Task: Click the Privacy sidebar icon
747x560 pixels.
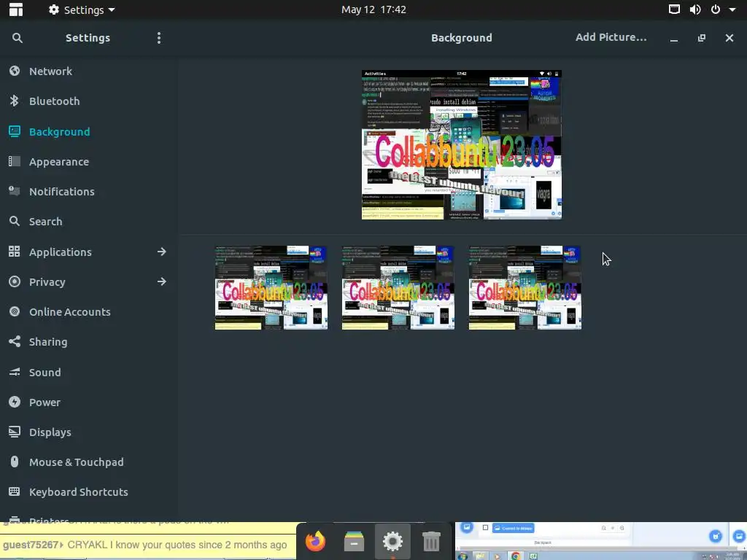Action: click(x=15, y=281)
